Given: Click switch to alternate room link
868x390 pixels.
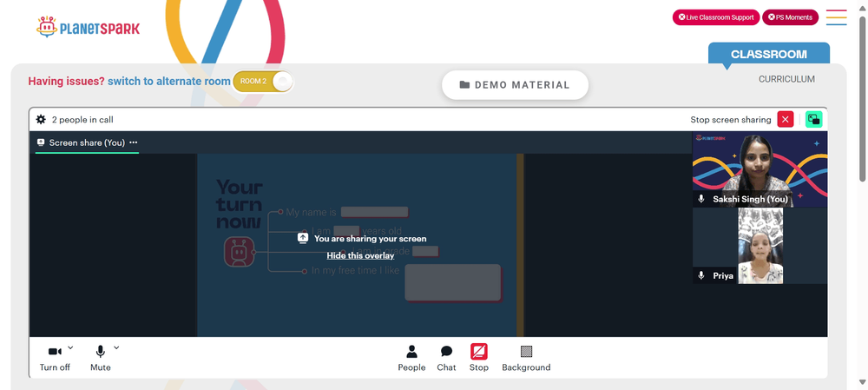Looking at the screenshot, I should [169, 82].
